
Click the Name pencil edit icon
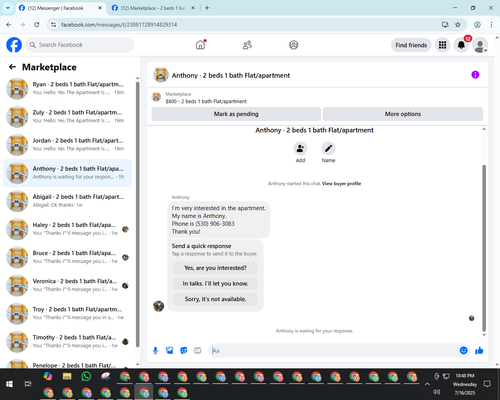tap(328, 149)
